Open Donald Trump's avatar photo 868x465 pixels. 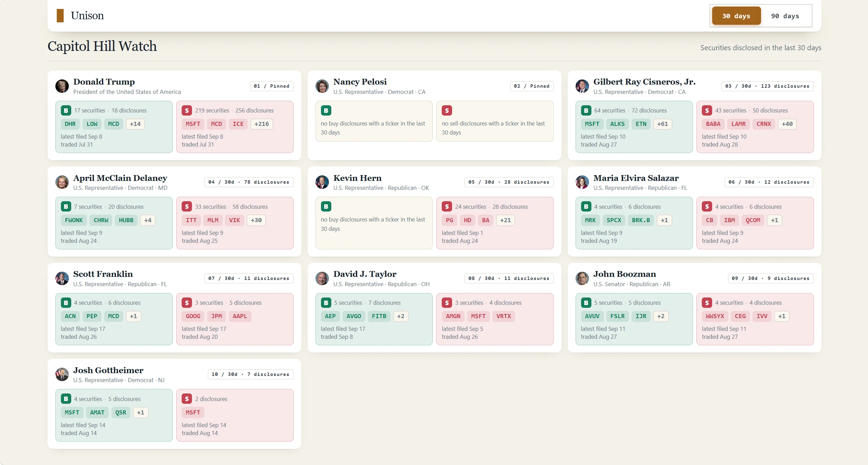[62, 86]
